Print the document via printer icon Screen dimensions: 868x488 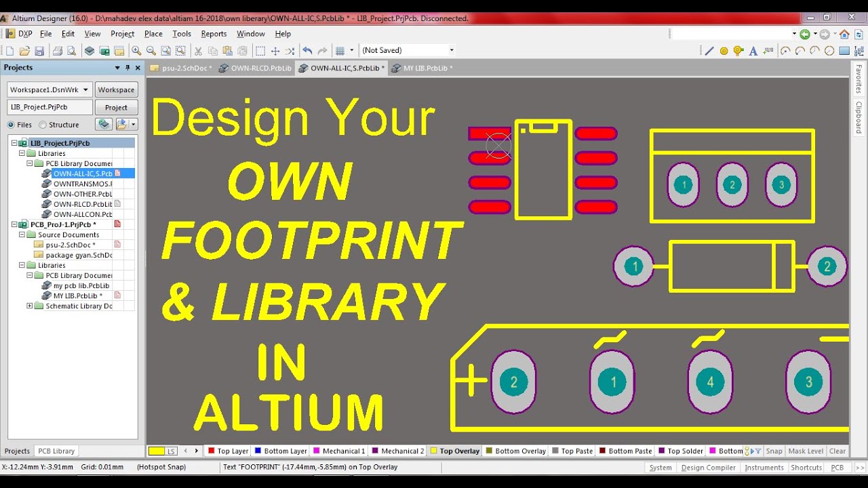tap(58, 51)
